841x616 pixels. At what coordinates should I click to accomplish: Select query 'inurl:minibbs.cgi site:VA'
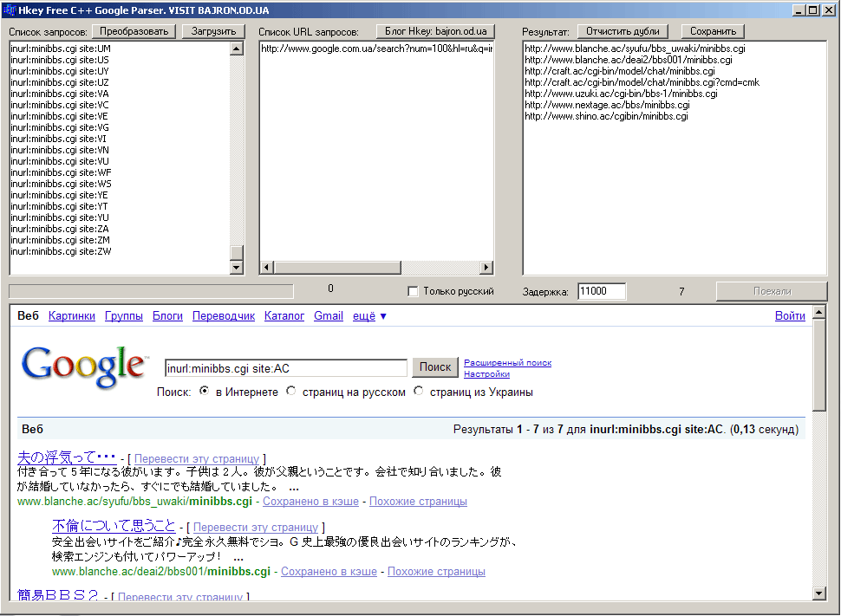pyautogui.click(x=60, y=94)
